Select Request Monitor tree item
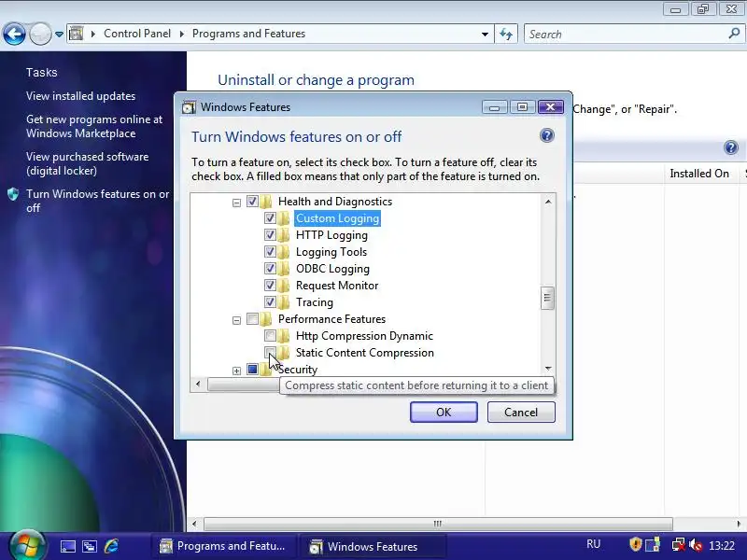The width and height of the screenshot is (747, 560). point(337,286)
